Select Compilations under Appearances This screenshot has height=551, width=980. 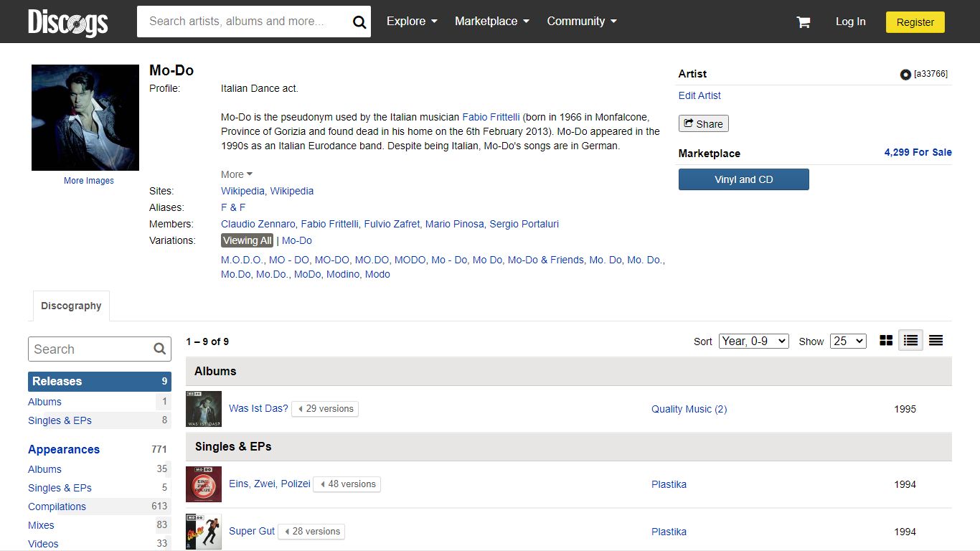coord(57,507)
